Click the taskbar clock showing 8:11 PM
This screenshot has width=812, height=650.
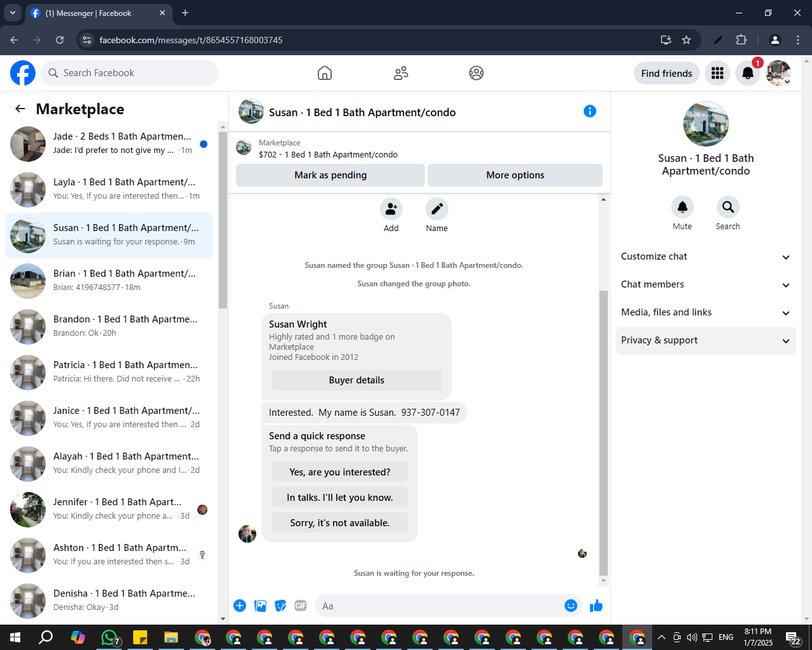(758, 637)
